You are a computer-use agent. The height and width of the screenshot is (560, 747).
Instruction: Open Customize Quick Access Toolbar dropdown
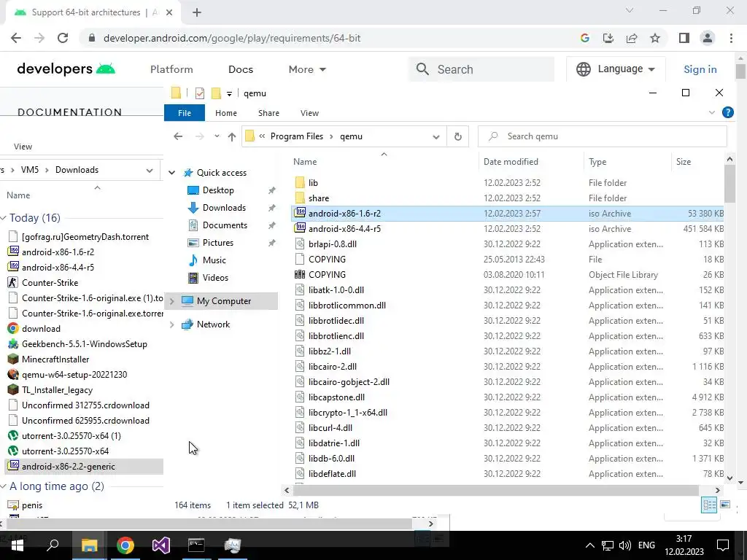[x=229, y=94]
